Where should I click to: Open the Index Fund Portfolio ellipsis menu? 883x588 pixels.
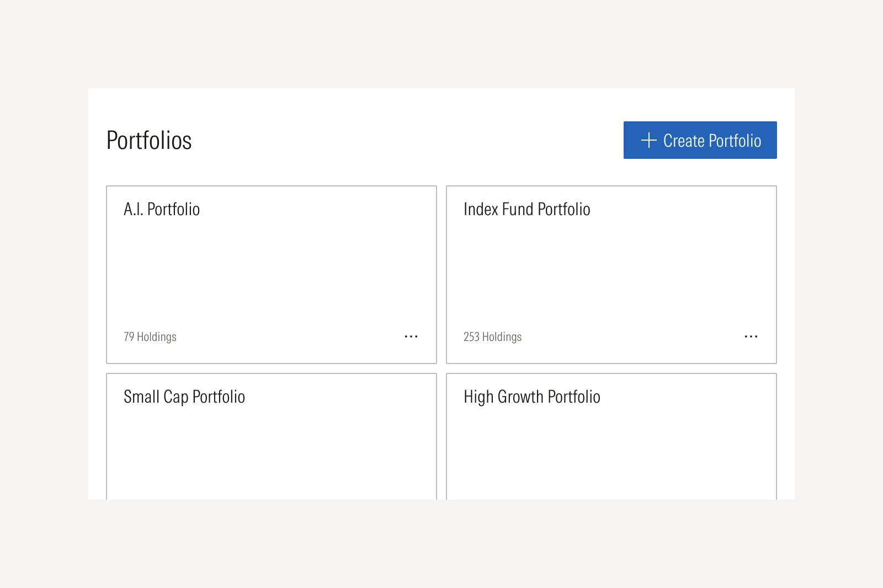pos(751,336)
